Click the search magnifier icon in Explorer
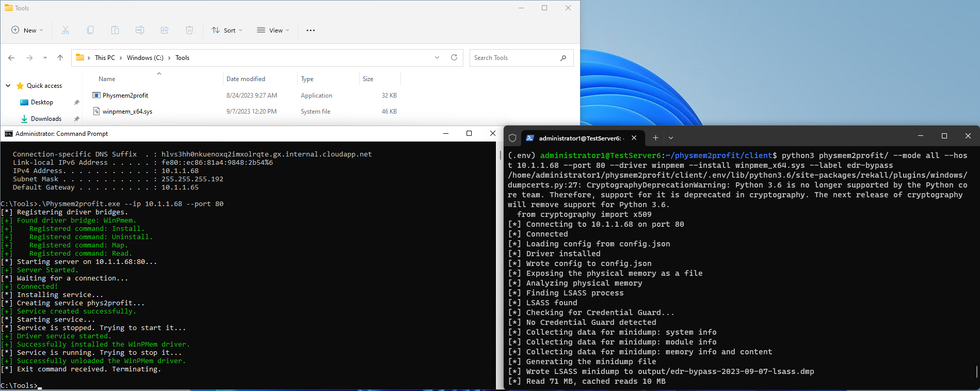This screenshot has width=980, height=391. click(x=563, y=58)
